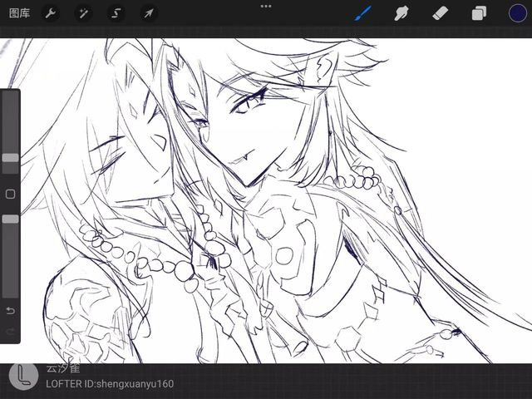Select the Smudge tool

click(x=401, y=13)
